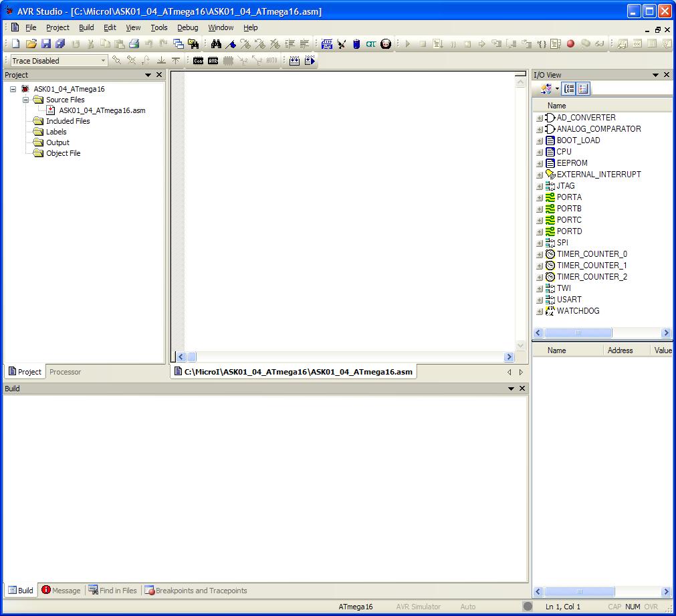676x616 pixels.
Task: Click the blue assembler chip toolbar icon
Action: coord(327,43)
